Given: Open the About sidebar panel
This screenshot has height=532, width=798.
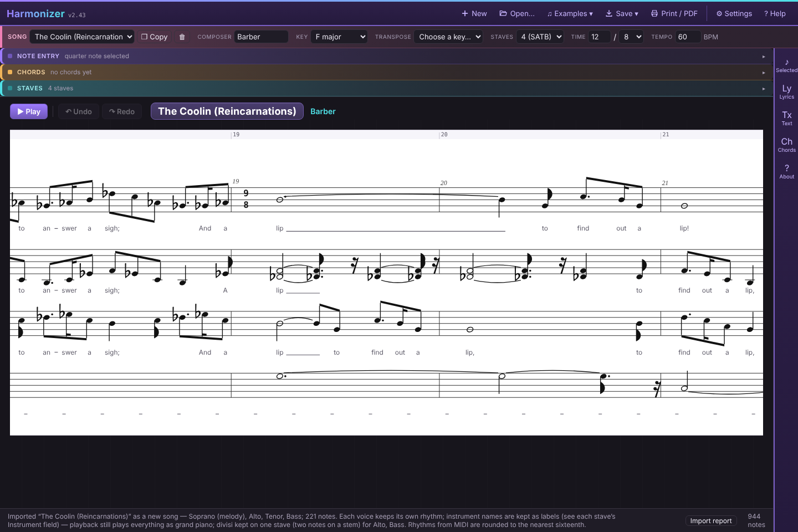Looking at the screenshot, I should pos(786,171).
